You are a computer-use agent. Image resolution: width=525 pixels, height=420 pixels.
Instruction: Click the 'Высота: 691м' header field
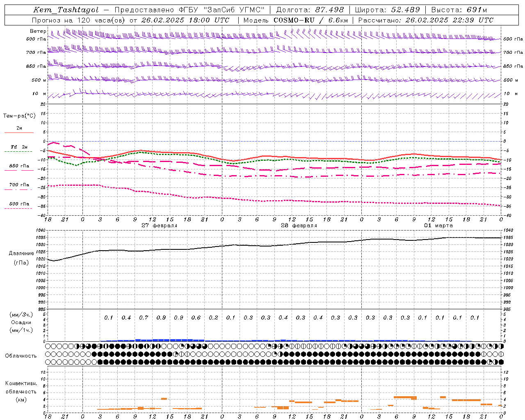(x=459, y=10)
